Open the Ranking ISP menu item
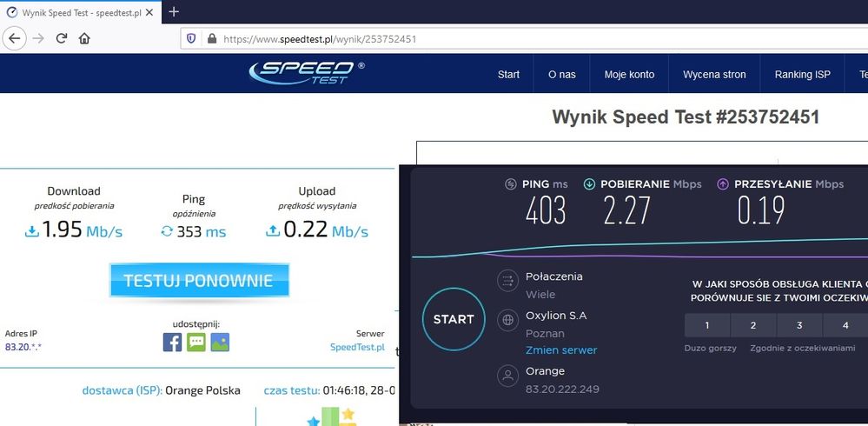The width and height of the screenshot is (868, 426). coord(803,74)
